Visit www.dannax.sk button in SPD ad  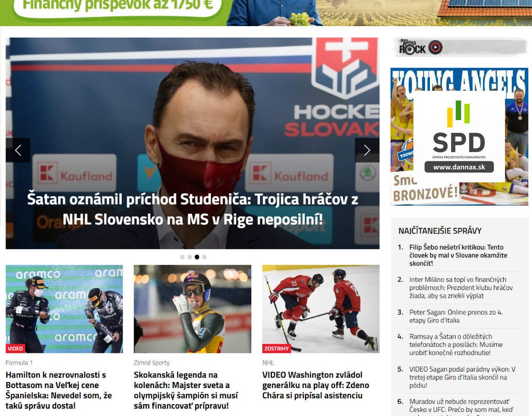[459, 167]
